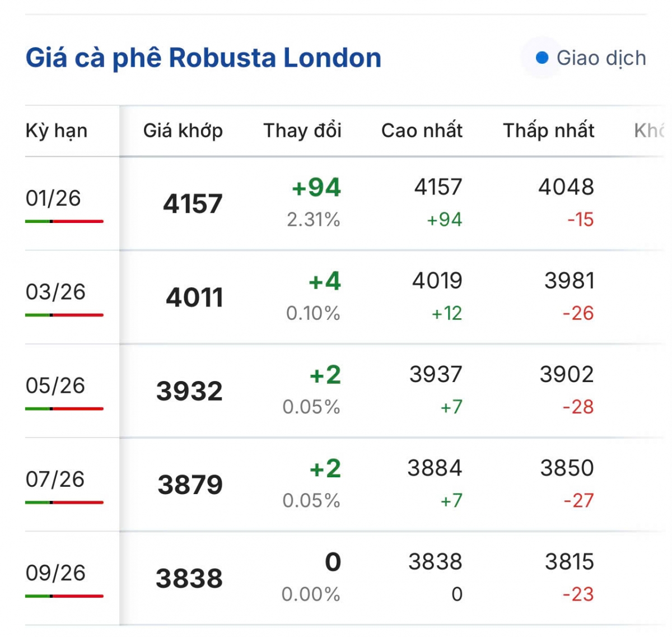The image size is (672, 637).
Task: Click the 4157 matched price for 01/26
Action: [193, 204]
